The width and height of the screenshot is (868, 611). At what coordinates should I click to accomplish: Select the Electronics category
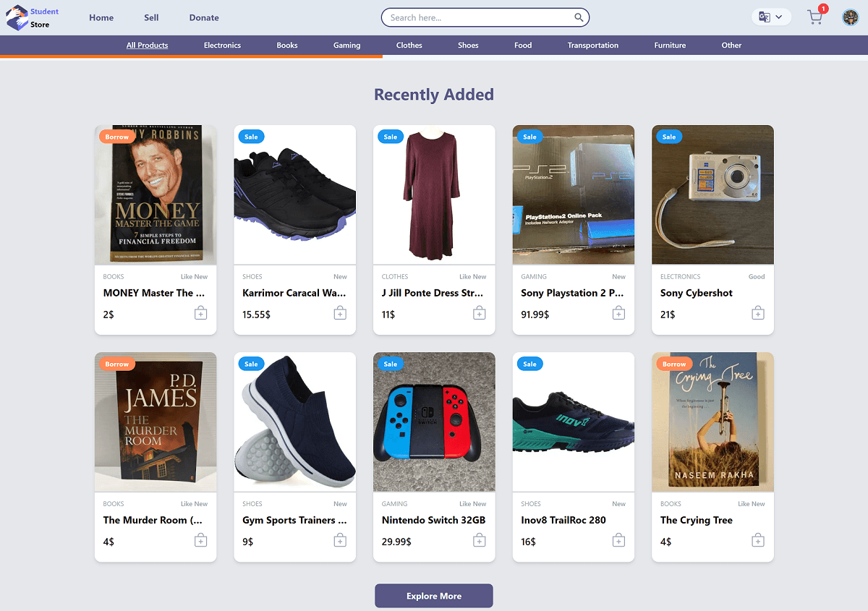point(222,45)
